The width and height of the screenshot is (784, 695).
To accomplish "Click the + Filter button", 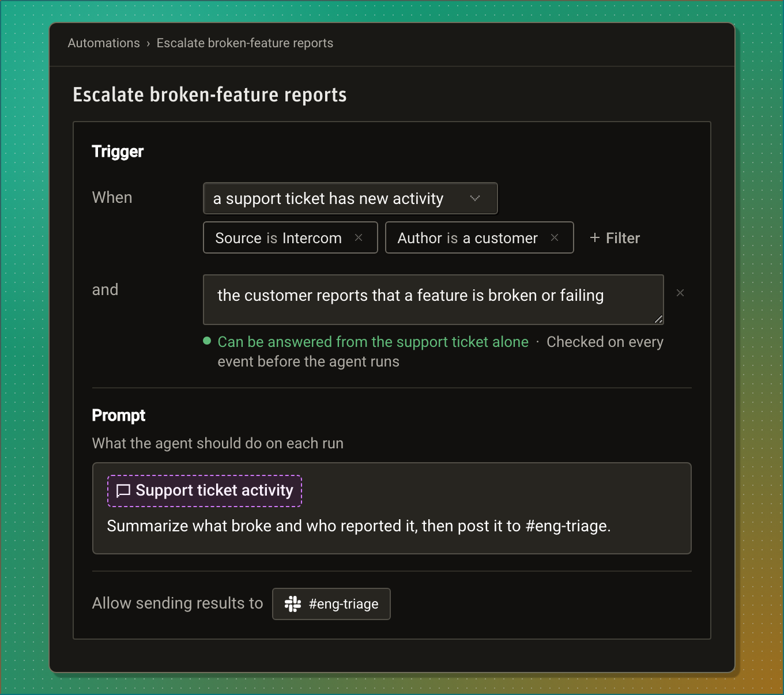I will (x=615, y=238).
